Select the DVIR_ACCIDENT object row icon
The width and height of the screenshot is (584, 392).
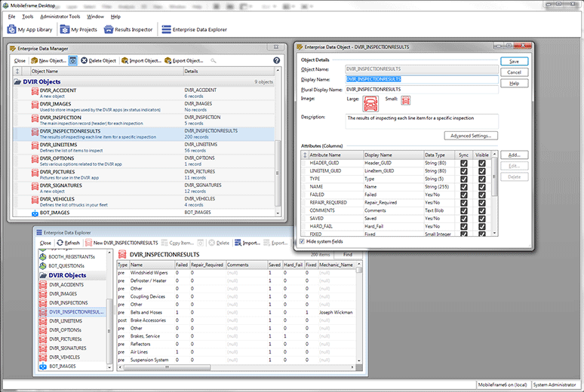(x=35, y=91)
